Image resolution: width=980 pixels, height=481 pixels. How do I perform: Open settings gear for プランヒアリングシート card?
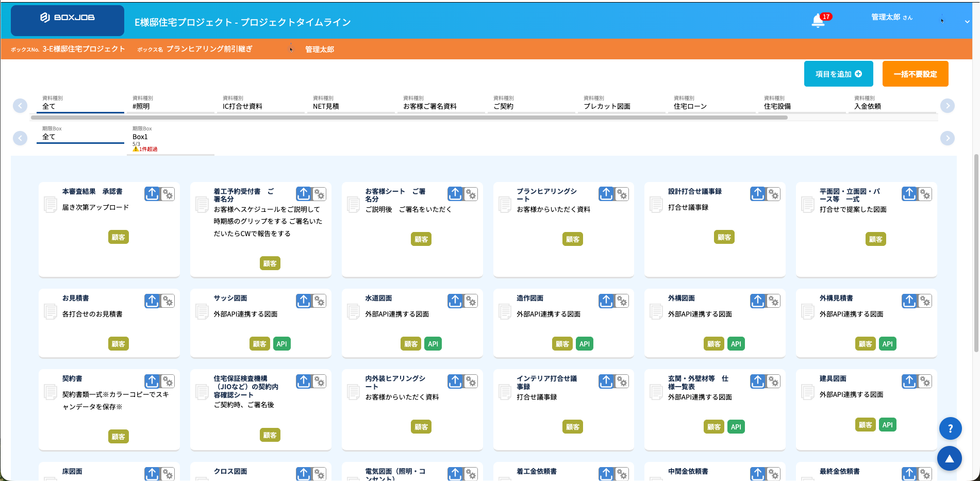pos(622,194)
